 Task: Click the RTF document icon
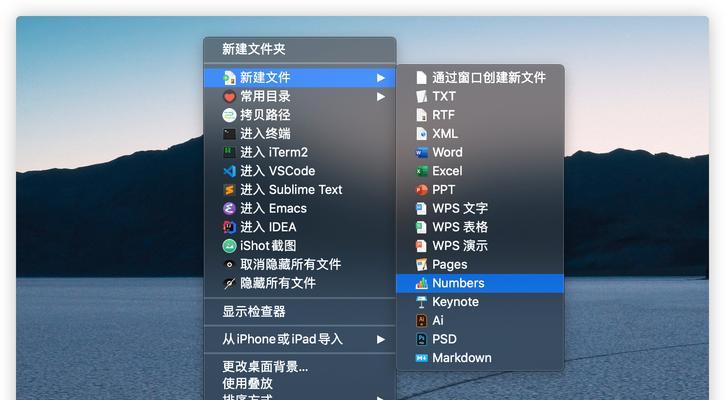[421, 115]
